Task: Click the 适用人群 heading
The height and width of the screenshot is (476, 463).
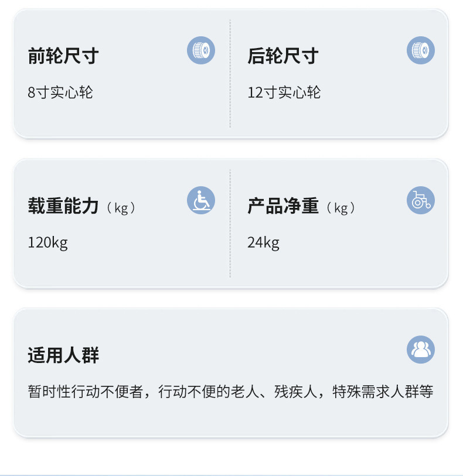Action: [x=63, y=355]
